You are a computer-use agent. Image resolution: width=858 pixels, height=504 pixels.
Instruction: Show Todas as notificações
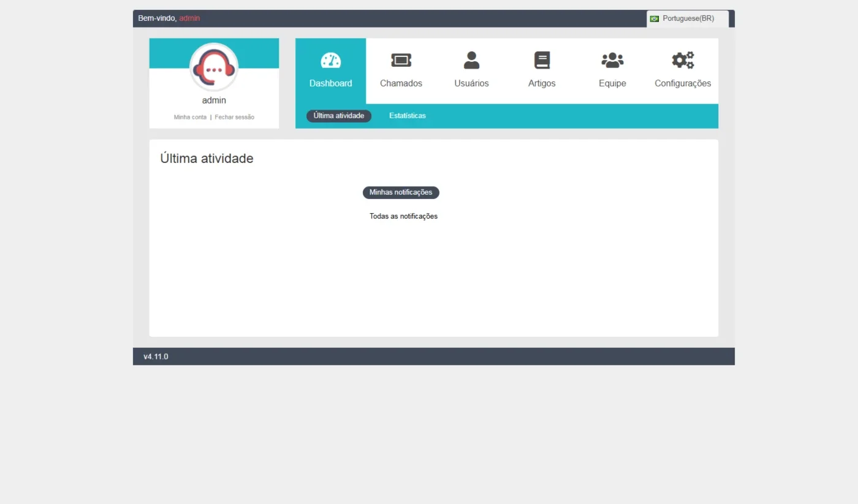[404, 216]
